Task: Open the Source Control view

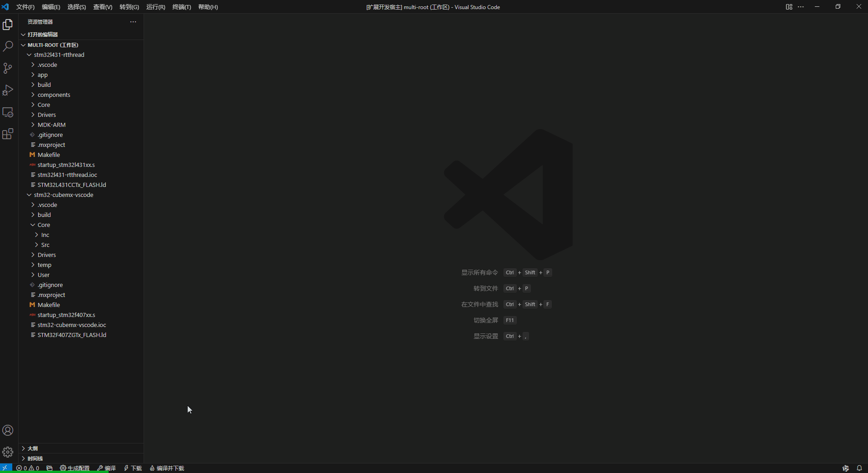Action: tap(8, 68)
